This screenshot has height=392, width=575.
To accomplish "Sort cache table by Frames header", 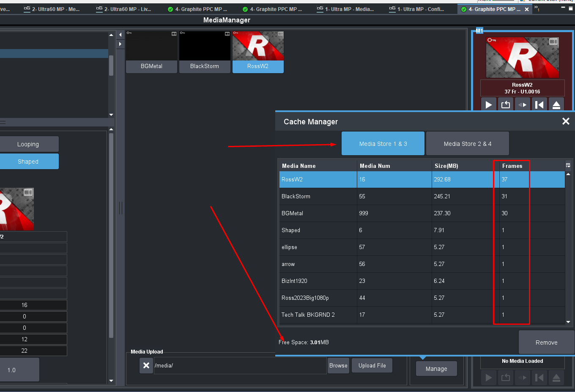I will tap(532, 166).
